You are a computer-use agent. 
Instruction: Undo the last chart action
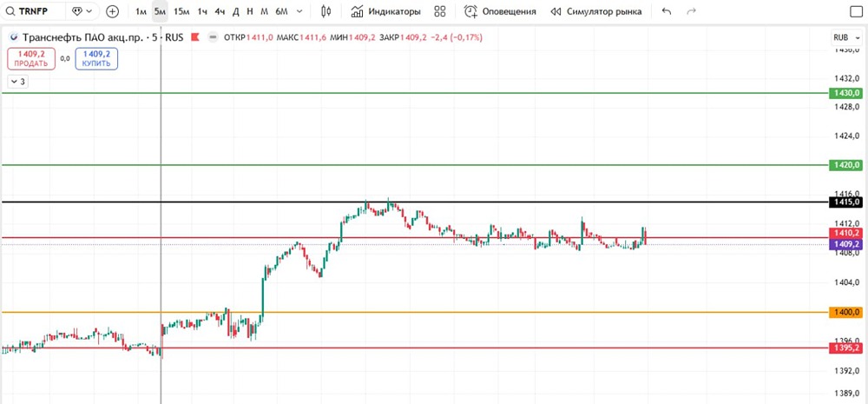(x=667, y=11)
